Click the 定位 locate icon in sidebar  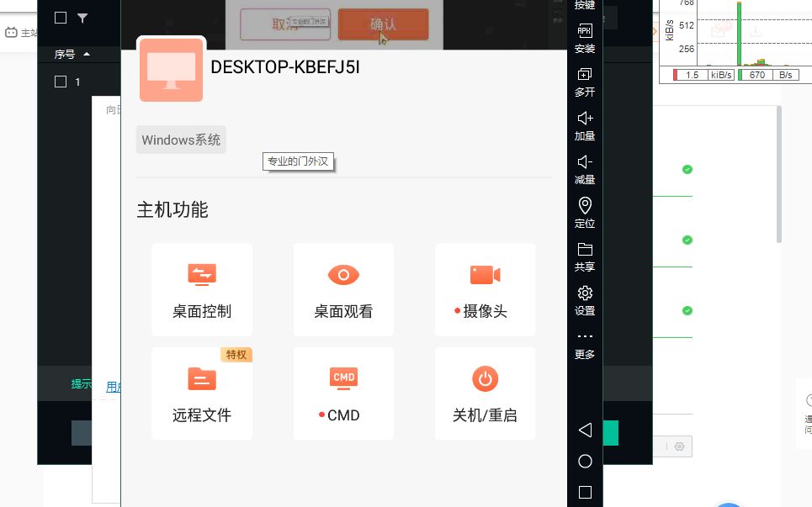point(584,212)
